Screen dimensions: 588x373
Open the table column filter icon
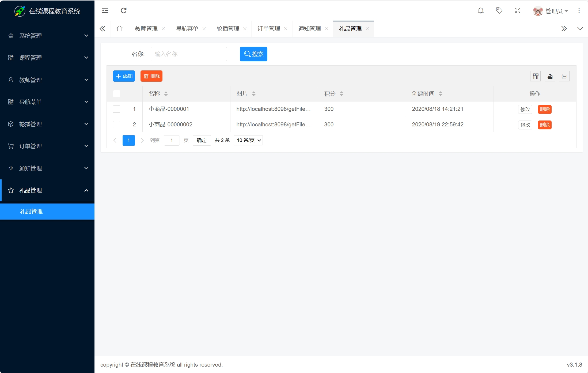pos(536,76)
